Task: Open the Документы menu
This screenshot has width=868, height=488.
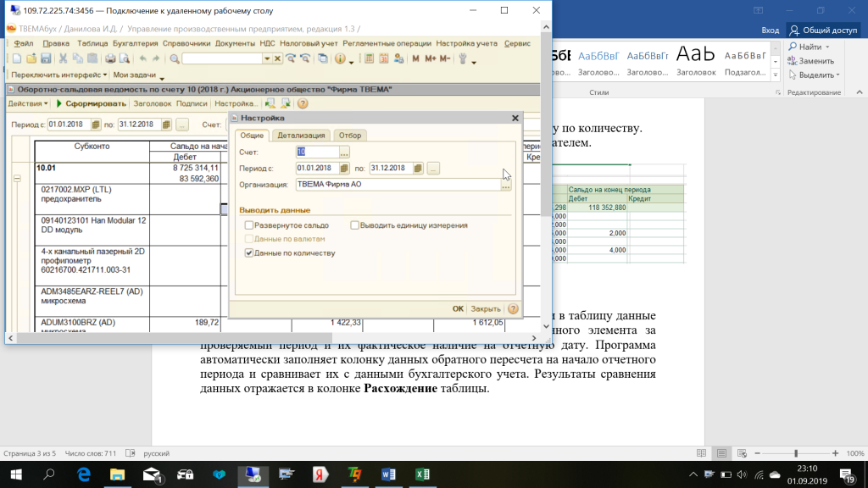Action: 235,43
